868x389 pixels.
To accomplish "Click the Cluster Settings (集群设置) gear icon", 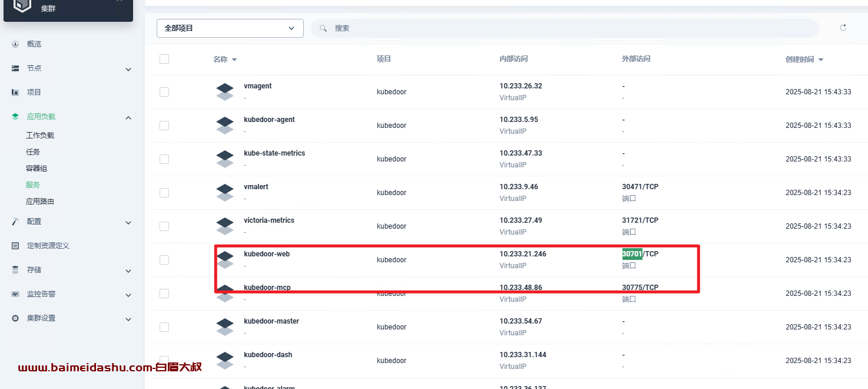I will (15, 318).
